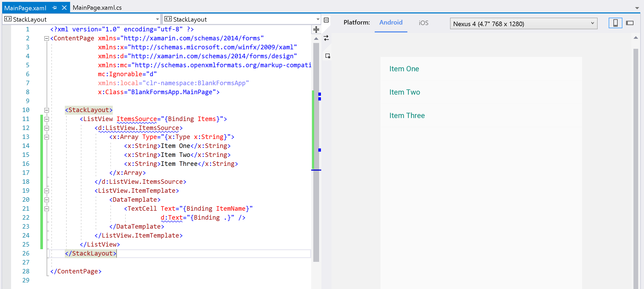
Task: Click the pin icon on MainPage.xaml tab
Action: (x=55, y=8)
